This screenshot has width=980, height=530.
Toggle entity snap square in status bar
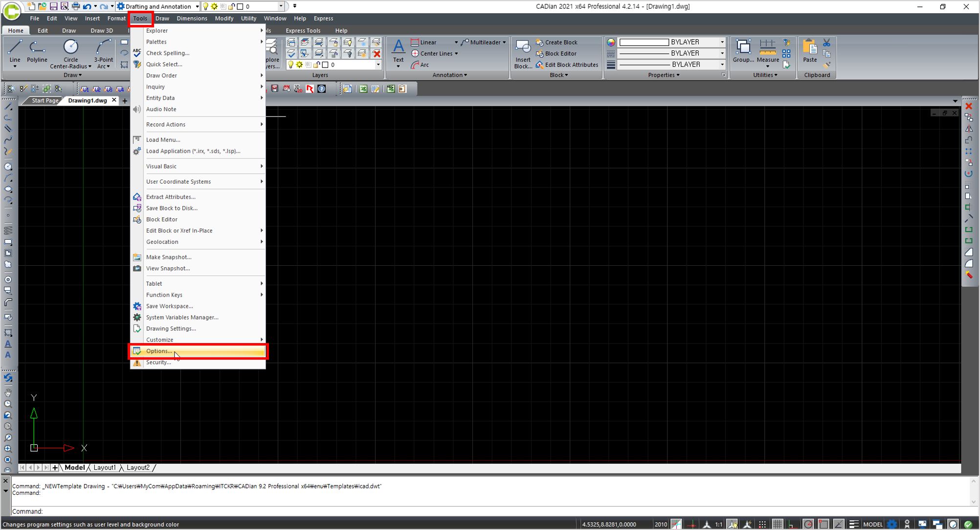824,524
